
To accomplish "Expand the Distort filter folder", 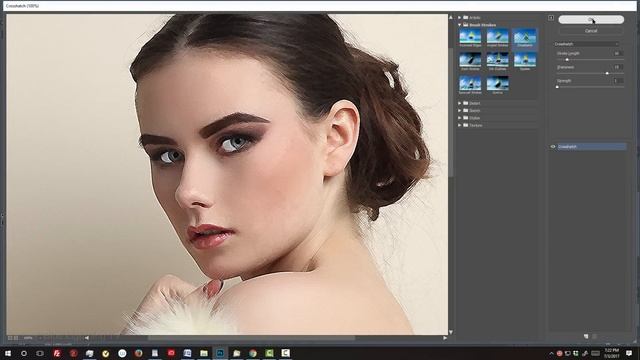I will click(459, 103).
